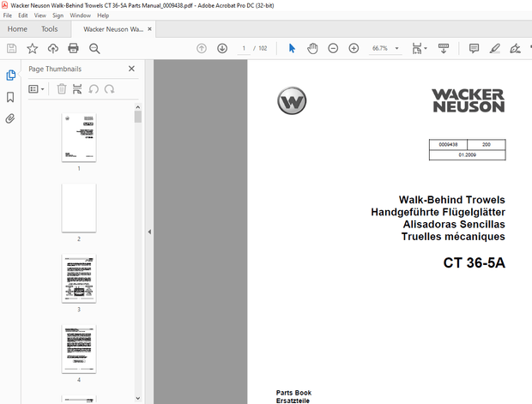
Task: Click the thumbnails scrollbar handle
Action: pyautogui.click(x=138, y=117)
